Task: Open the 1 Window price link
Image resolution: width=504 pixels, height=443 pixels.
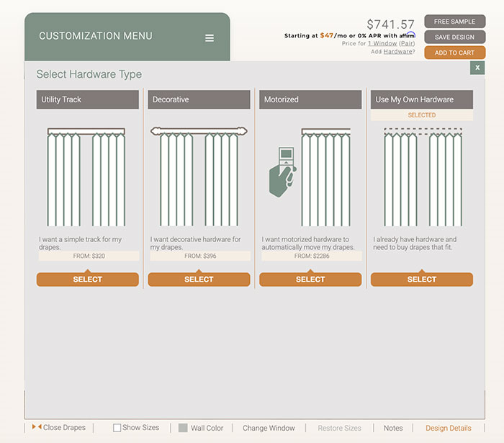Action: tap(382, 44)
